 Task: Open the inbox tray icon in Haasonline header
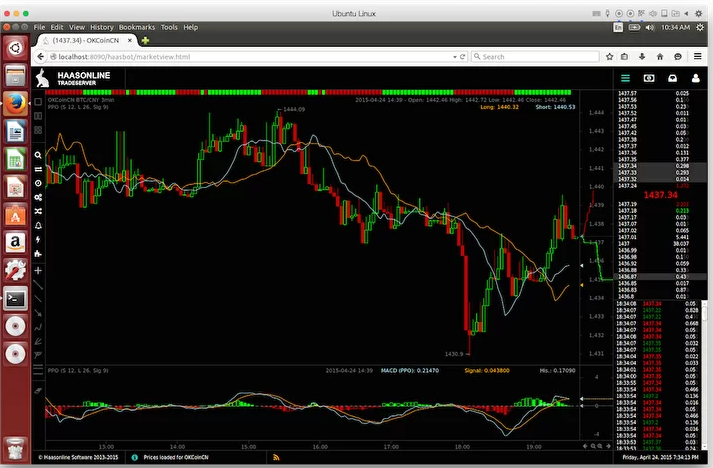[x=673, y=78]
